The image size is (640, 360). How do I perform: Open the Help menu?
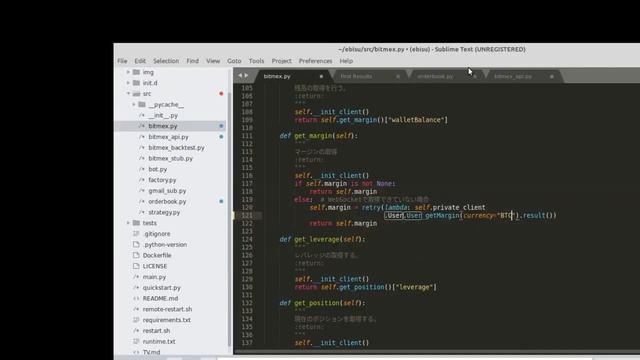coord(346,61)
